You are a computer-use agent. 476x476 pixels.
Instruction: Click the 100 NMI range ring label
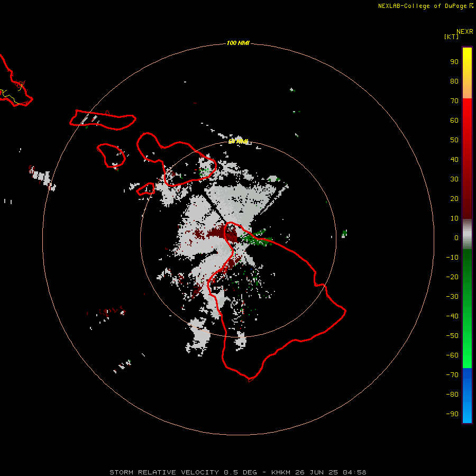(237, 43)
